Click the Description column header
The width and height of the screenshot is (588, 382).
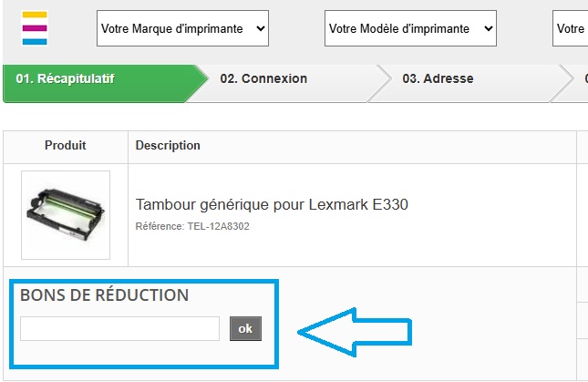point(168,146)
